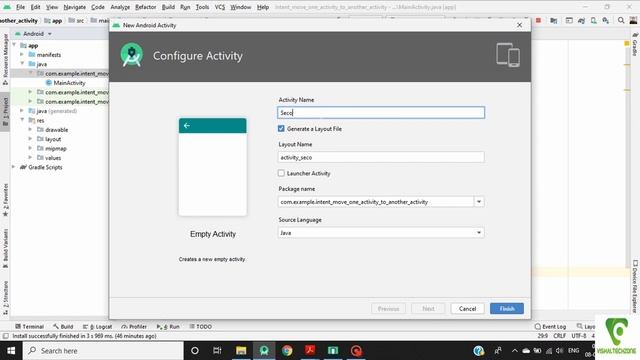Click the Windows Search here box
This screenshot has width=640, height=360.
(x=103, y=351)
